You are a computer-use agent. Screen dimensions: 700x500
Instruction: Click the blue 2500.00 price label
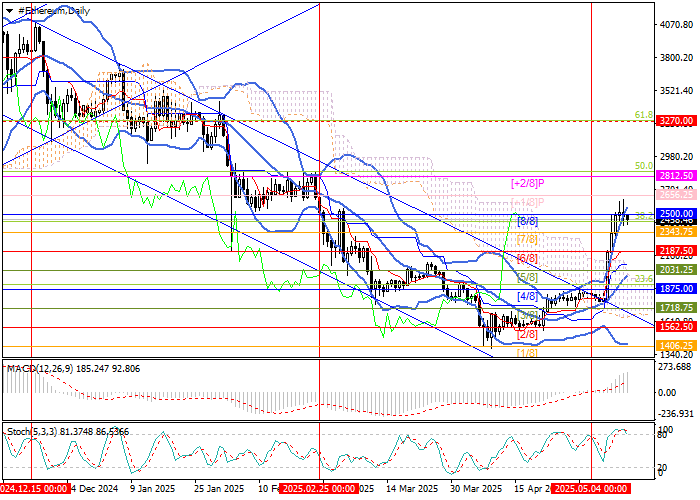(676, 214)
